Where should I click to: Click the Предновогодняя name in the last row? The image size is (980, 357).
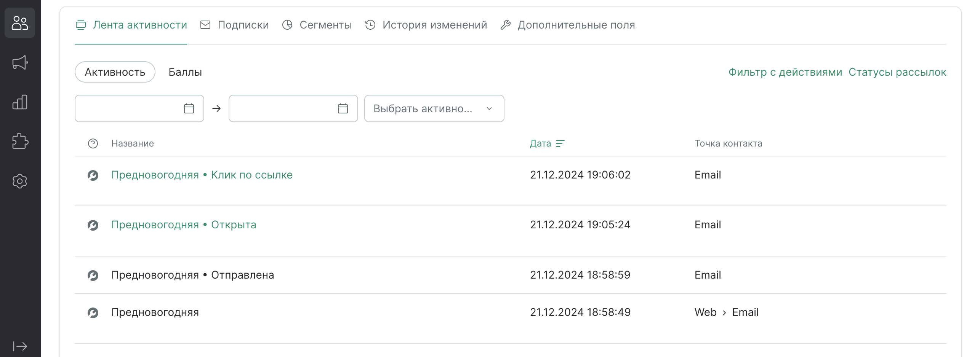click(155, 312)
